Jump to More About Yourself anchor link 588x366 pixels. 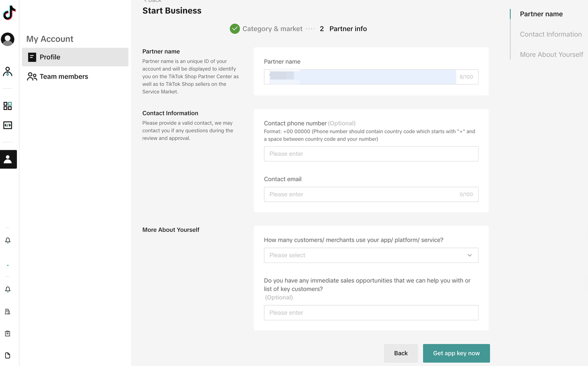click(x=551, y=54)
